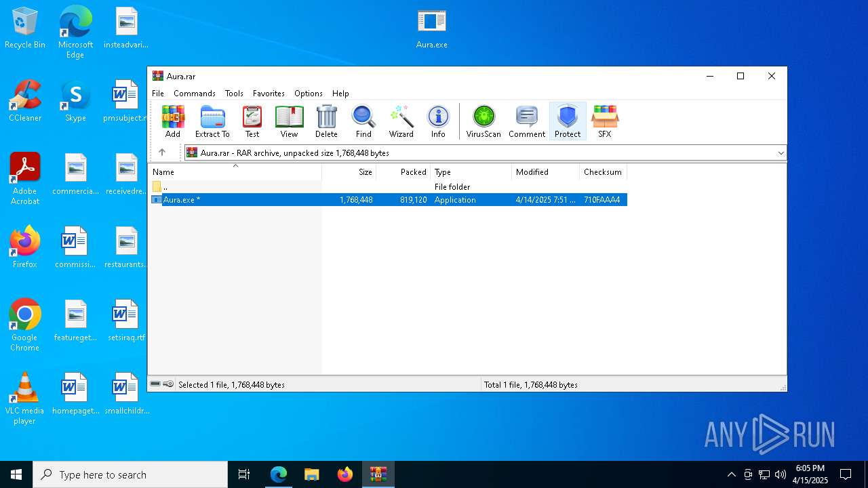This screenshot has width=868, height=488.
Task: Select Firefox desktop shortcut
Action: coord(25,248)
